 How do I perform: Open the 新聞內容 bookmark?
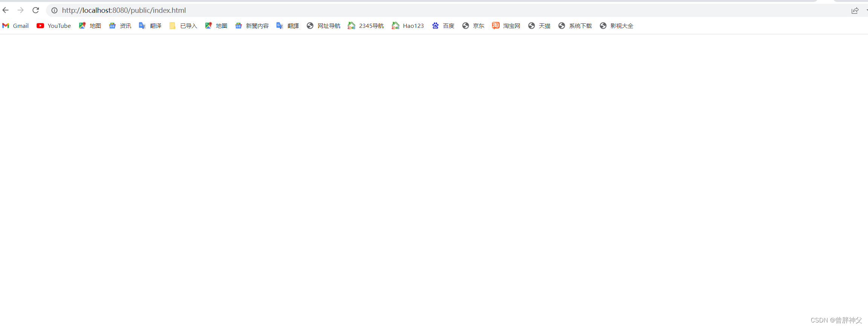coord(252,26)
